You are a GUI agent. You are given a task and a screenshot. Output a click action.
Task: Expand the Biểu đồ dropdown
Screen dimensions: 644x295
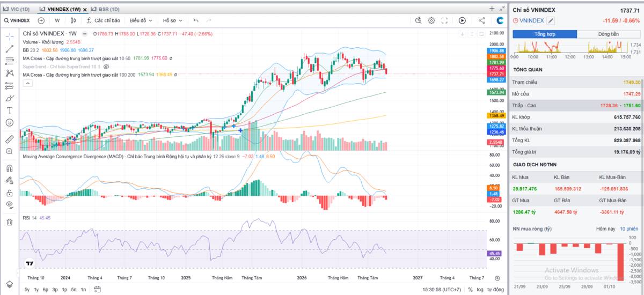pyautogui.click(x=141, y=20)
